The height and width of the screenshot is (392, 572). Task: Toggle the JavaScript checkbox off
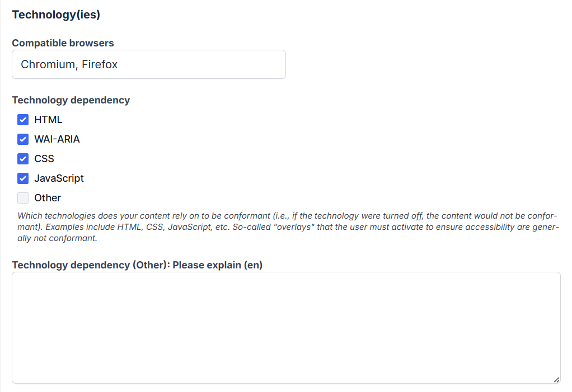[23, 178]
